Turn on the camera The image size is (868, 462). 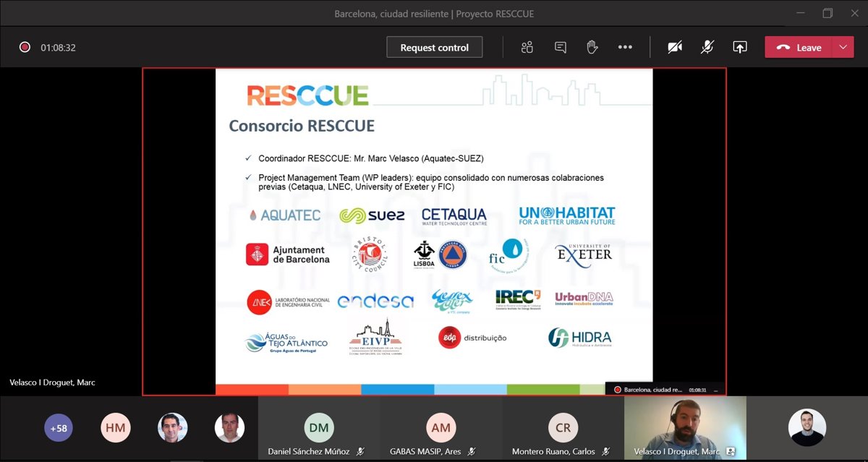click(x=674, y=48)
